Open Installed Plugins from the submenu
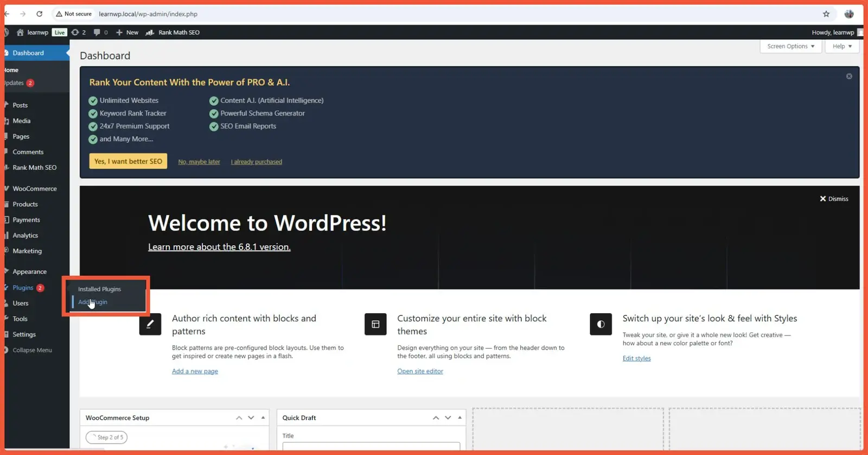This screenshot has width=868, height=455. tap(99, 289)
